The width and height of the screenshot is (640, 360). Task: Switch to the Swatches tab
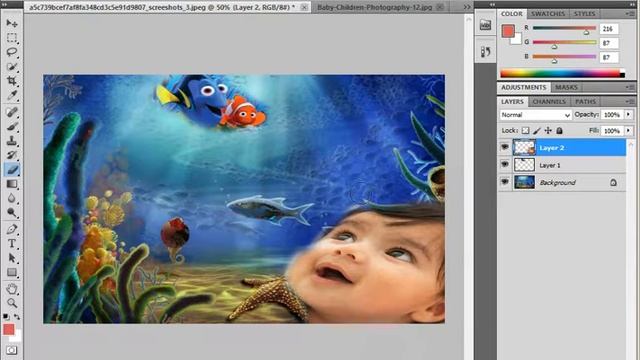548,14
